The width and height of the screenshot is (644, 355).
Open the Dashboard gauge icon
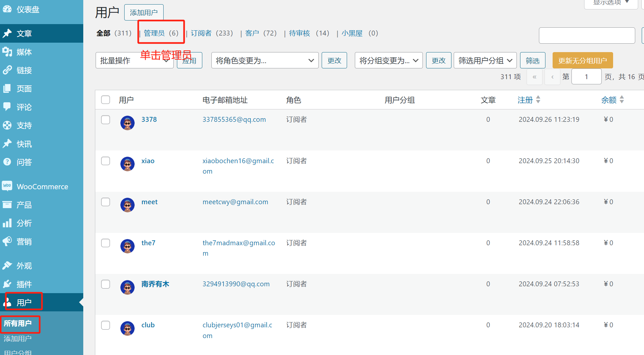pos(7,9)
